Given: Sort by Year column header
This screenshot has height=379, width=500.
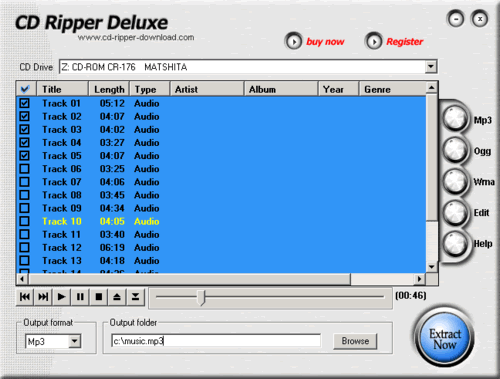Looking at the screenshot, I should (339, 89).
